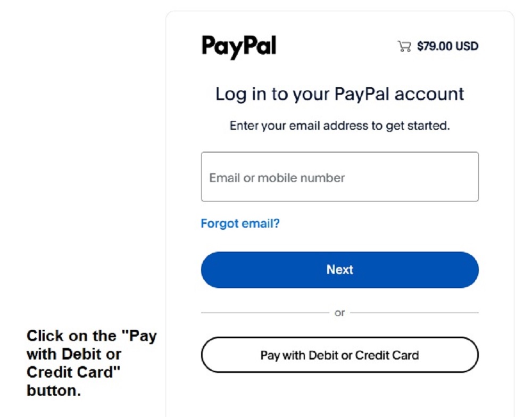The image size is (532, 417).
Task: Click the shopping cart icon
Action: tap(404, 46)
